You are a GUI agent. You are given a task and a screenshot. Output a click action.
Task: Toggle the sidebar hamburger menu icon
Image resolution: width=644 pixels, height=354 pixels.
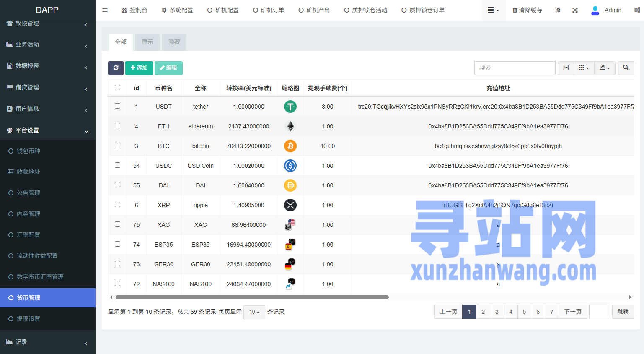click(x=105, y=10)
